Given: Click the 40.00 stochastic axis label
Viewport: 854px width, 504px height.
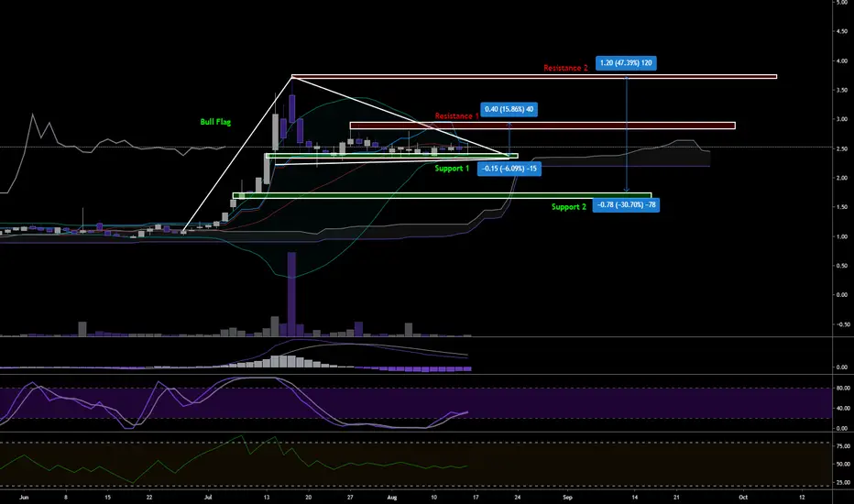Looking at the screenshot, I should click(x=843, y=408).
